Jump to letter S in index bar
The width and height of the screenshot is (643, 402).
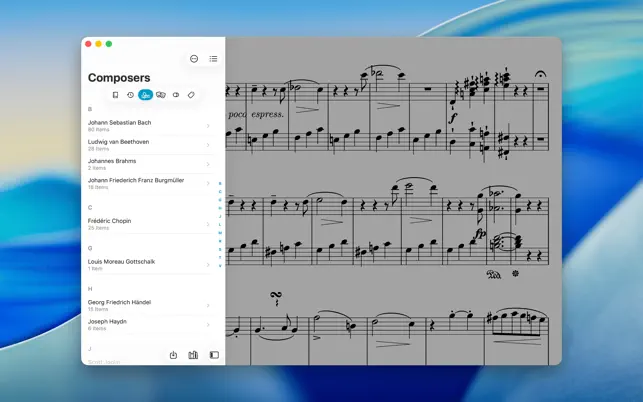click(x=220, y=249)
